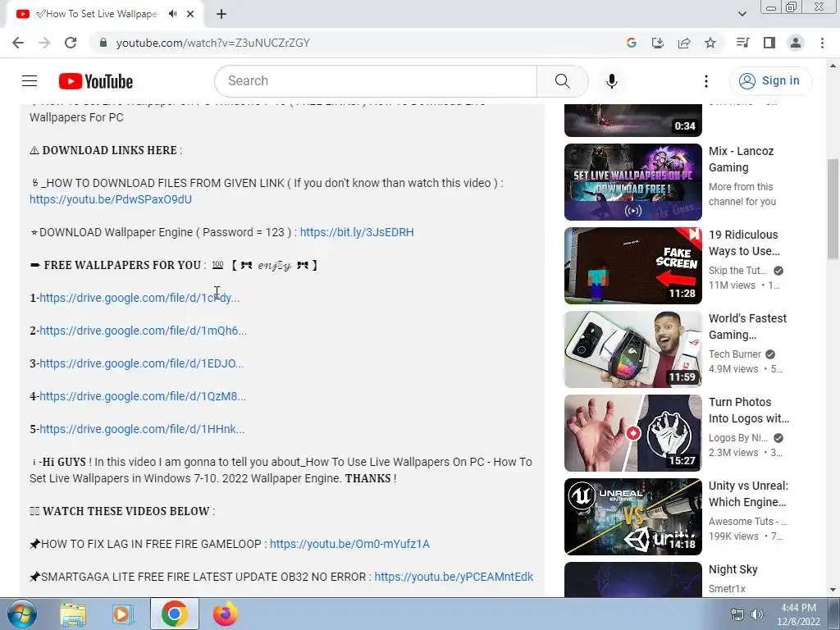Click the Skip the Tut channel name
840x630 pixels.
pyautogui.click(x=737, y=271)
